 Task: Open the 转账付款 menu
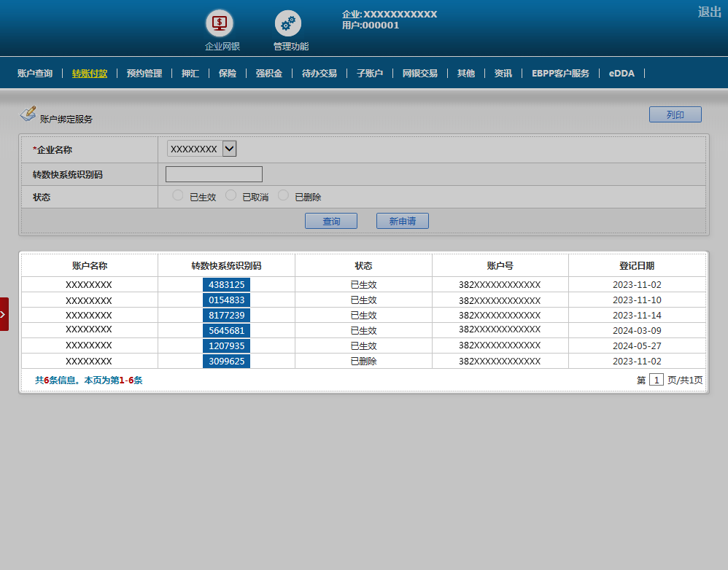pyautogui.click(x=90, y=73)
